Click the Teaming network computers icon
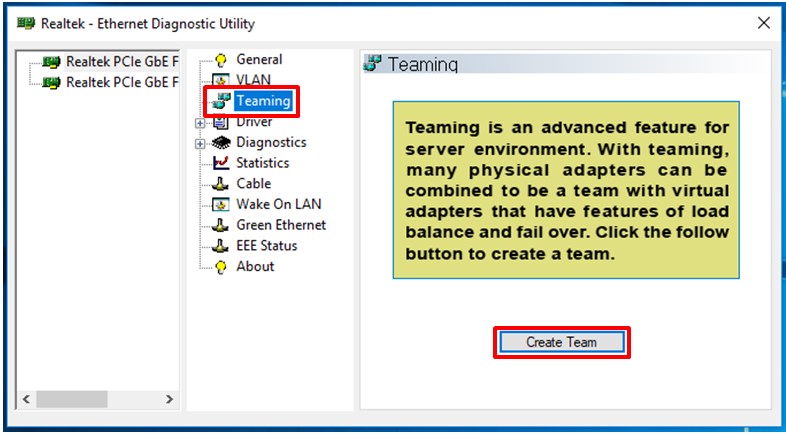This screenshot has width=786, height=434. [x=221, y=101]
